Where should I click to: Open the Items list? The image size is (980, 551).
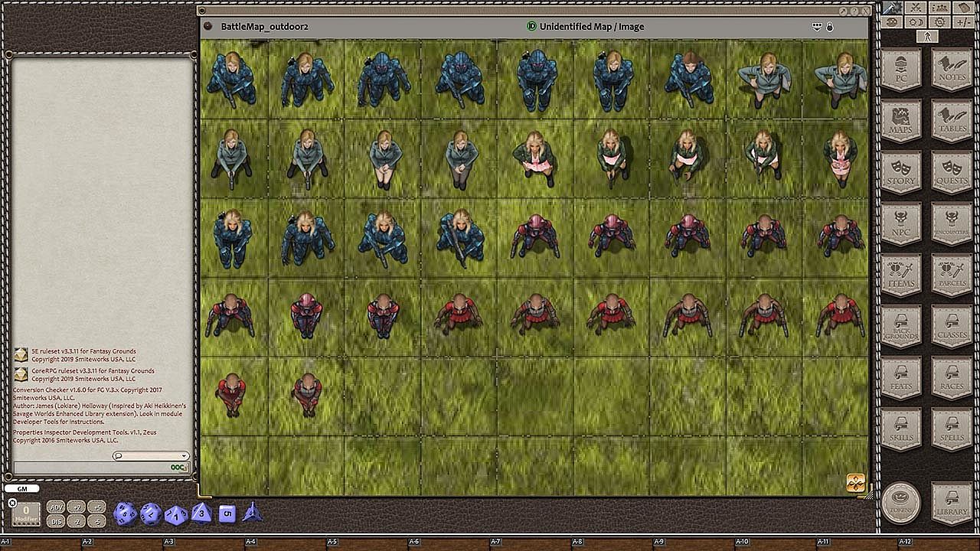(x=901, y=275)
